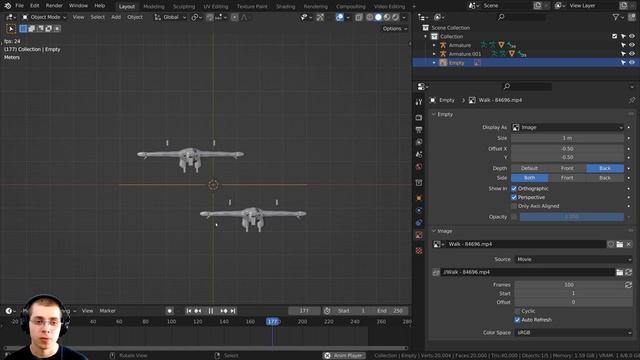The height and width of the screenshot is (360, 640).
Task: Toggle the Collection exclude checkbox in outliner
Action: [x=615, y=36]
